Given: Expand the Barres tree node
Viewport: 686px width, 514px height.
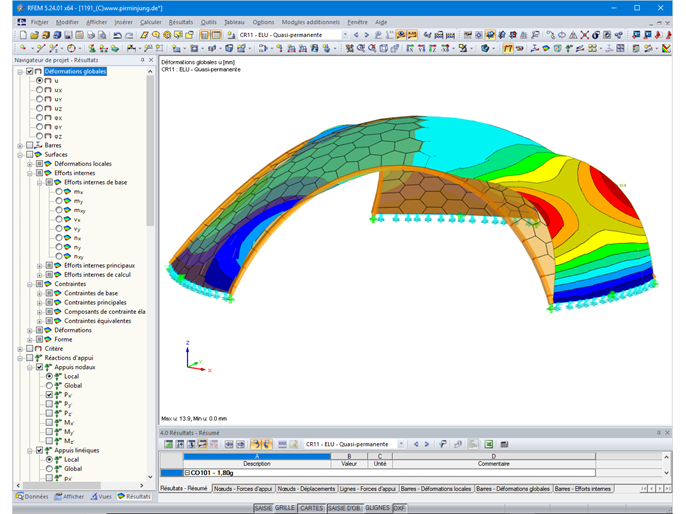Looking at the screenshot, I should coord(20,145).
